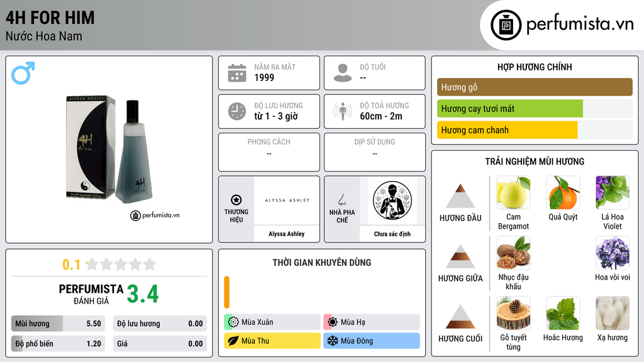Click the Hương Cuối pyramid icon
Image resolution: width=644 pixels, height=362 pixels.
pos(460,317)
